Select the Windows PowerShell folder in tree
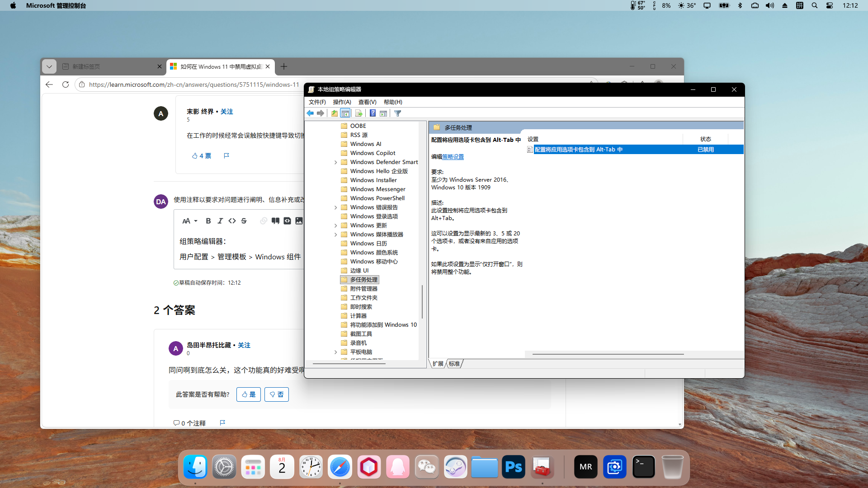This screenshot has height=488, width=868. tap(377, 198)
